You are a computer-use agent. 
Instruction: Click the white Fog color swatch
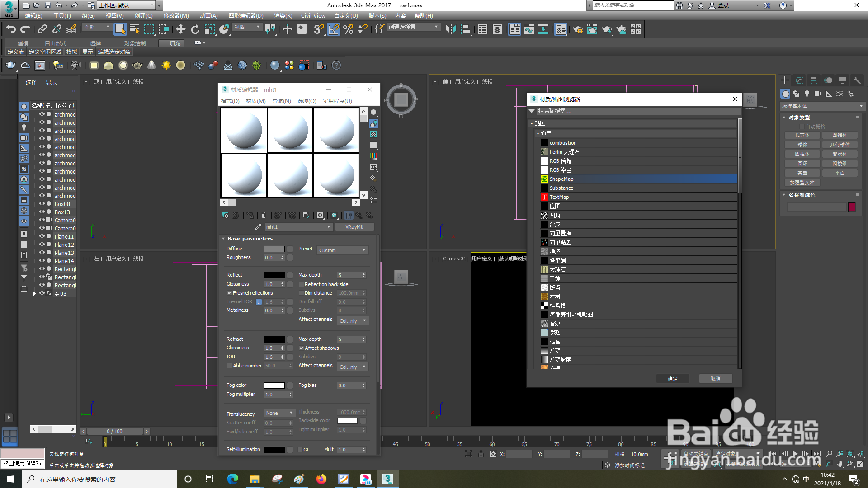(274, 386)
